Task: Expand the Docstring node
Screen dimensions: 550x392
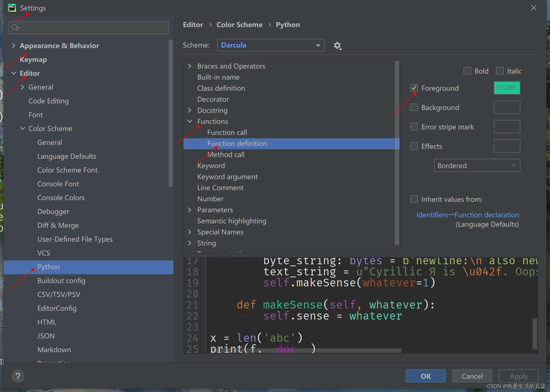Action: (x=190, y=110)
